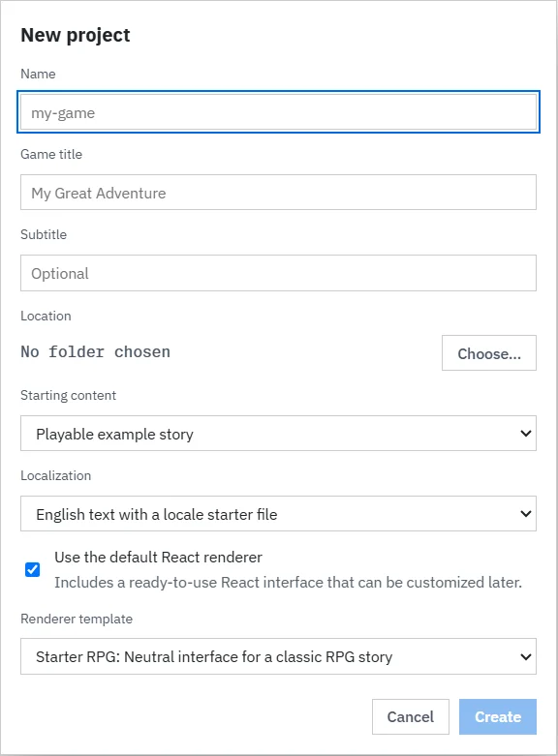Viewport: 558px width, 756px height.
Task: Click the 'Location' label
Action: coord(46,316)
